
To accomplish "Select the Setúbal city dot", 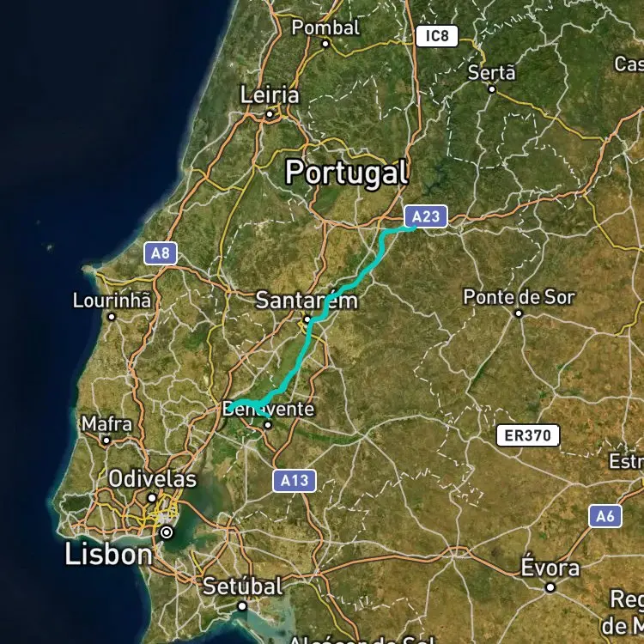I will click(x=242, y=606).
